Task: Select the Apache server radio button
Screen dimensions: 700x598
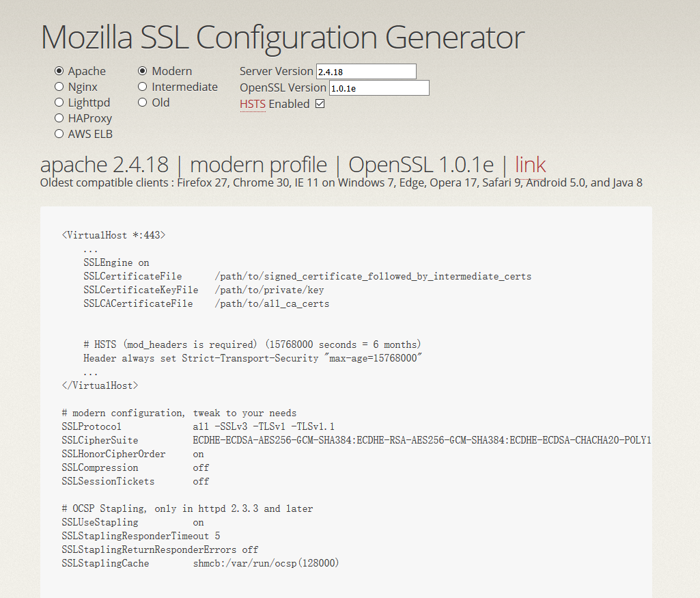Action: pos(59,71)
